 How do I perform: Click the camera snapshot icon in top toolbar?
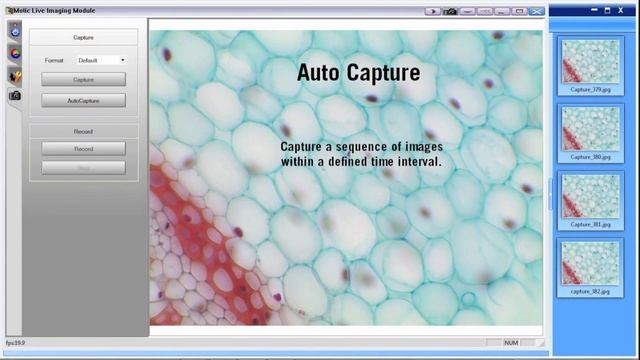coord(450,11)
